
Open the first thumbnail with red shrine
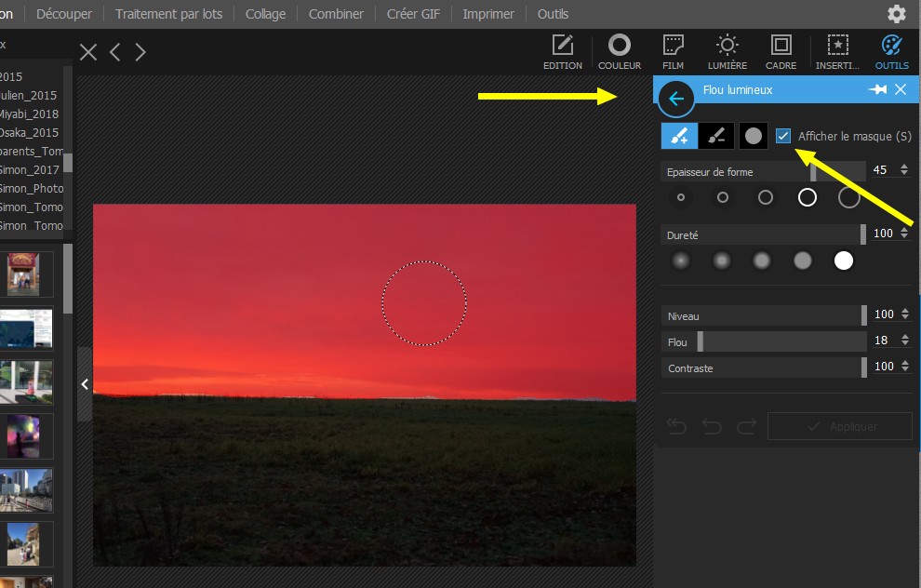pyautogui.click(x=23, y=274)
